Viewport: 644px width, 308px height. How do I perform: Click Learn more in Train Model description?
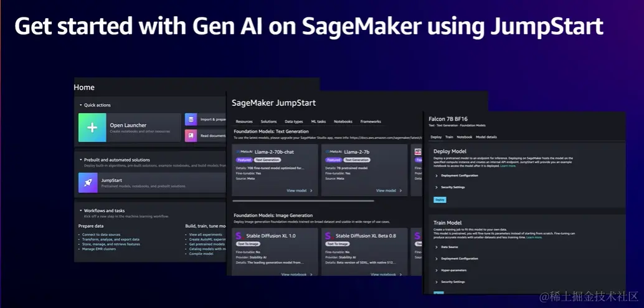[x=534, y=238]
